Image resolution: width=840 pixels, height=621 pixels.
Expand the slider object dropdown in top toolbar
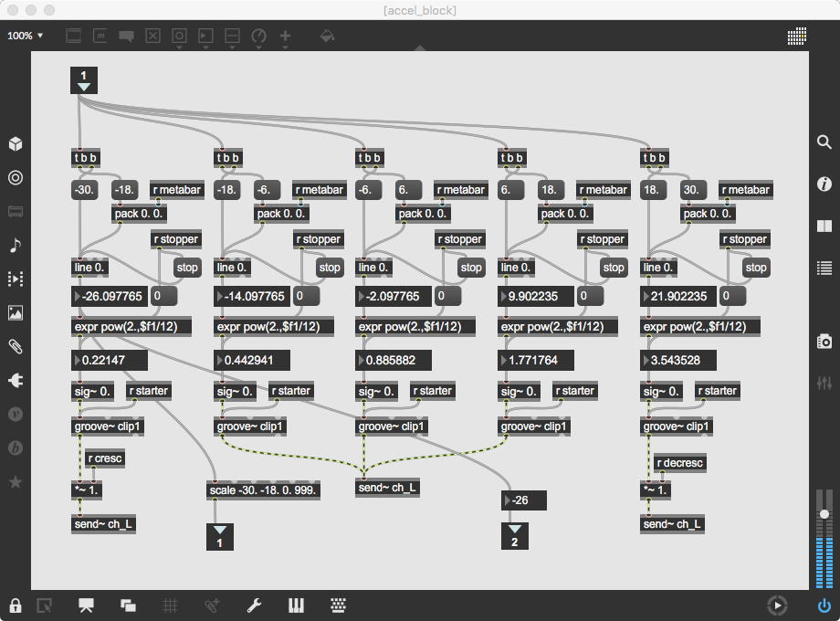232,47
